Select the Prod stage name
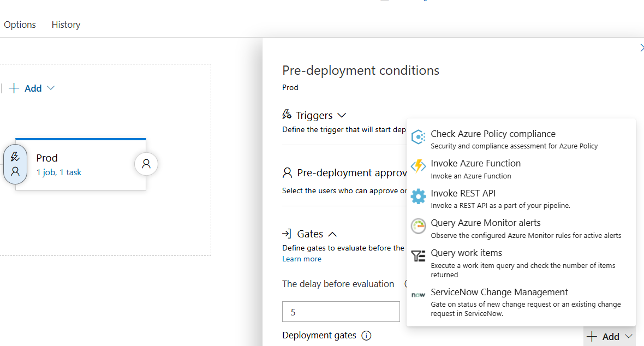Image resolution: width=644 pixels, height=346 pixels. tap(47, 158)
